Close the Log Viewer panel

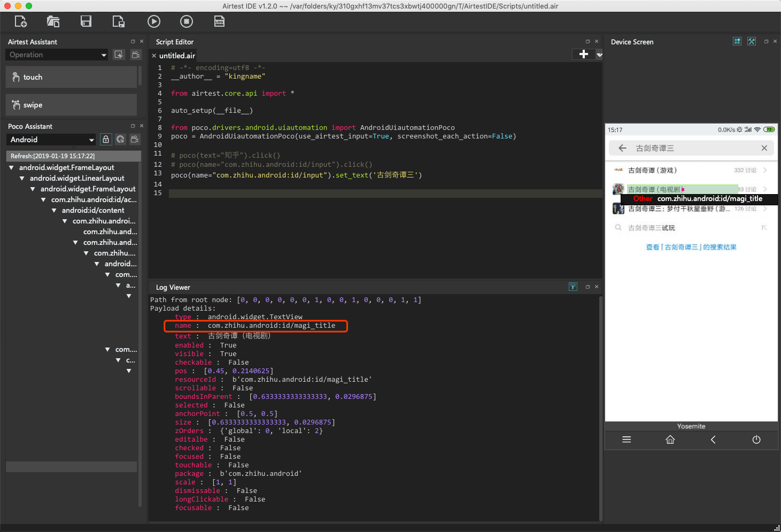(x=597, y=287)
